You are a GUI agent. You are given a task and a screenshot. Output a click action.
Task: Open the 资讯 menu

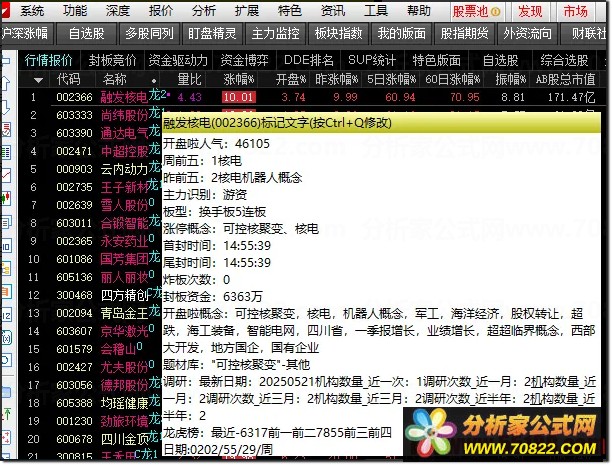click(x=333, y=10)
